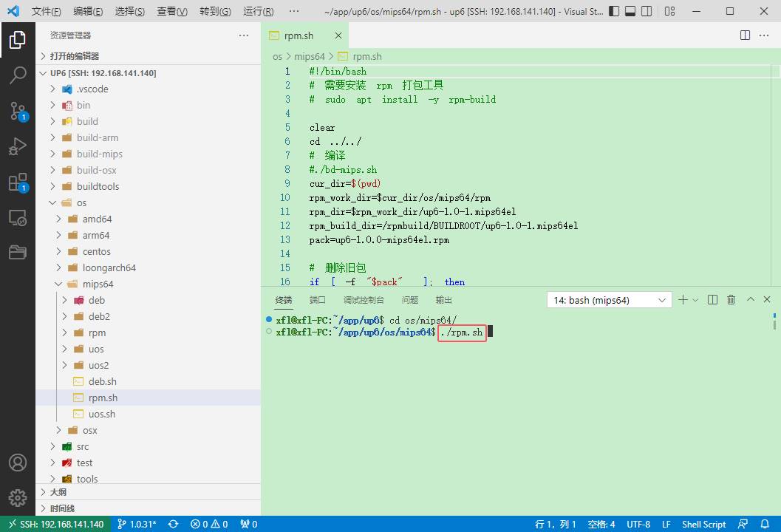Viewport: 781px width, 532px height.
Task: Open the uos.sh file in explorer
Action: 101,414
